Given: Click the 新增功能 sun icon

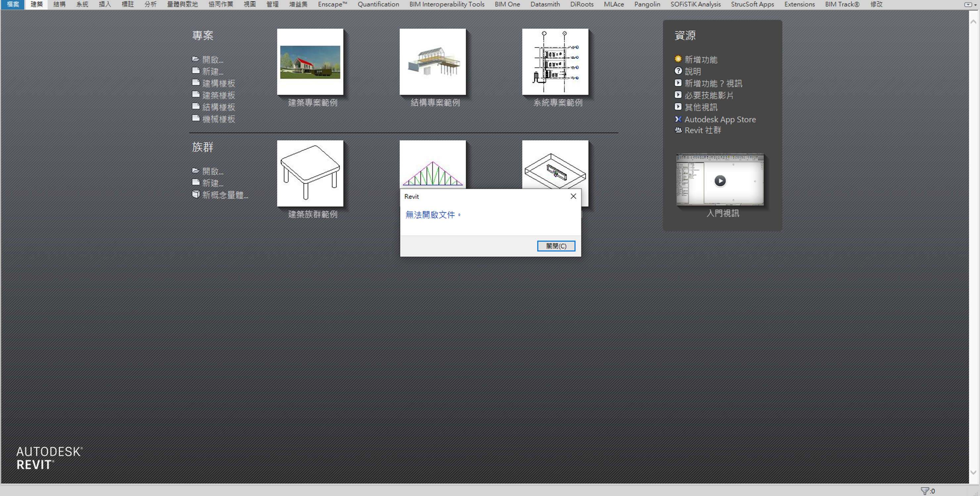Looking at the screenshot, I should 678,59.
